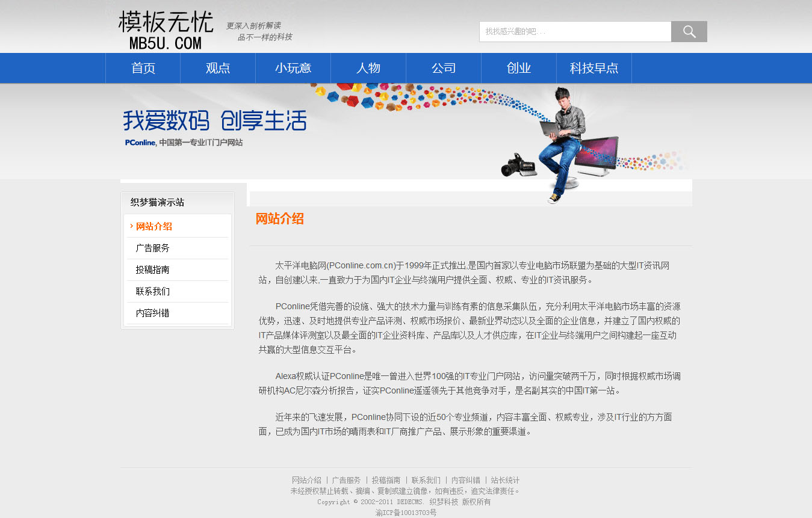Select 小玩意 in the navigation bar
The width and height of the screenshot is (812, 518).
pos(293,68)
